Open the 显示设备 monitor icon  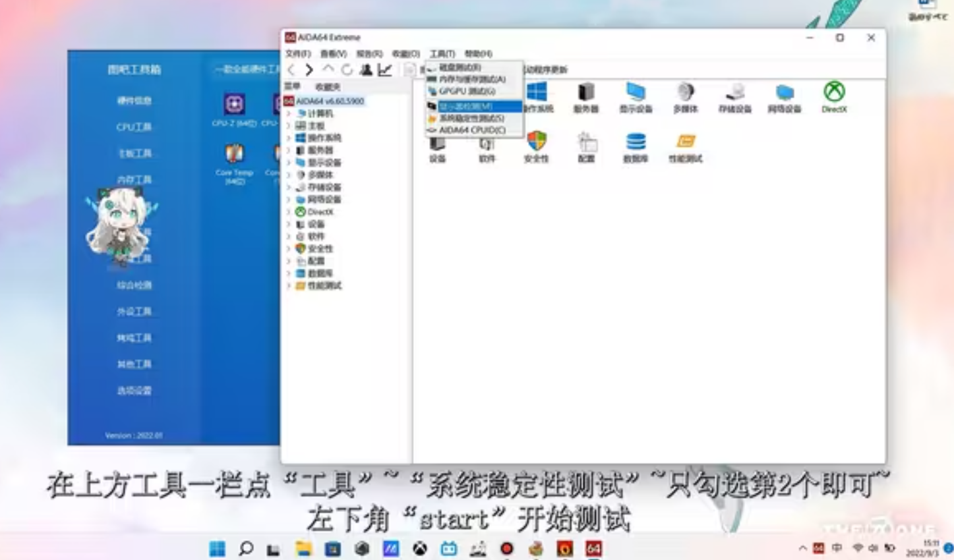[636, 96]
